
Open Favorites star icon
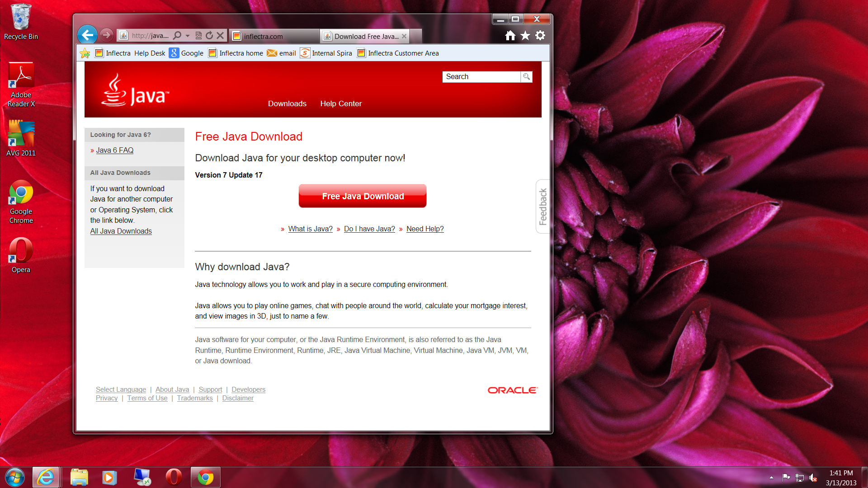[x=525, y=36]
